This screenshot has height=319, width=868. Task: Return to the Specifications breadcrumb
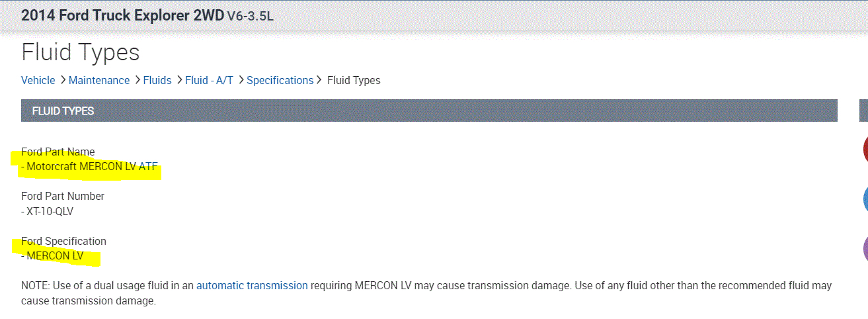280,80
